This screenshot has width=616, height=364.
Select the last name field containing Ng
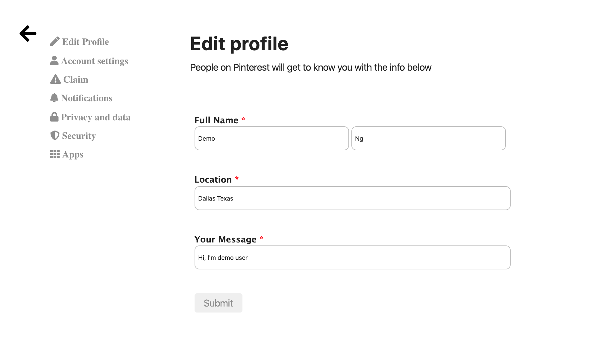pos(428,138)
